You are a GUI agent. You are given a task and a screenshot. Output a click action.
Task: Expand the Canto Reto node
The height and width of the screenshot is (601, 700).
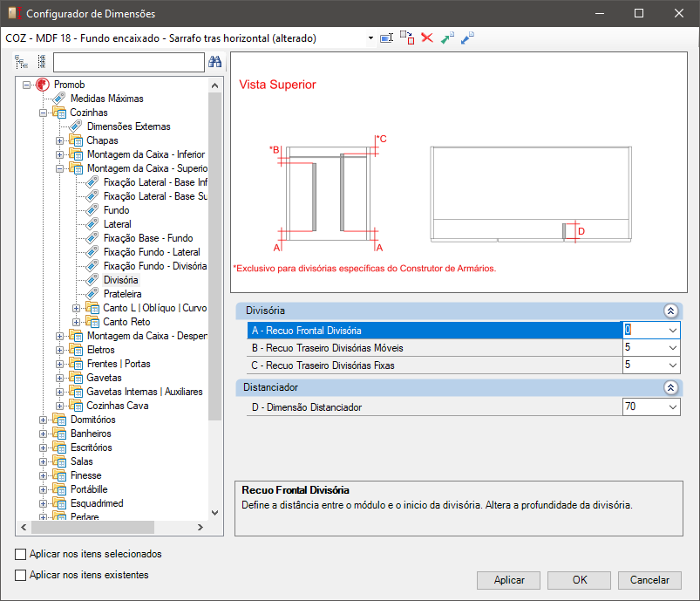pyautogui.click(x=77, y=322)
